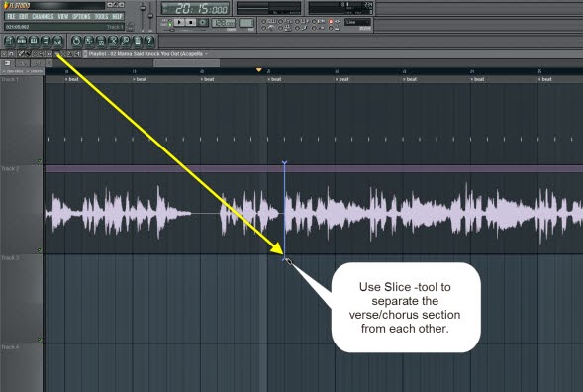Select the brush Paint tool in playlist toolbar
Image resolution: width=583 pixels, height=392 pixels.
tap(28, 54)
